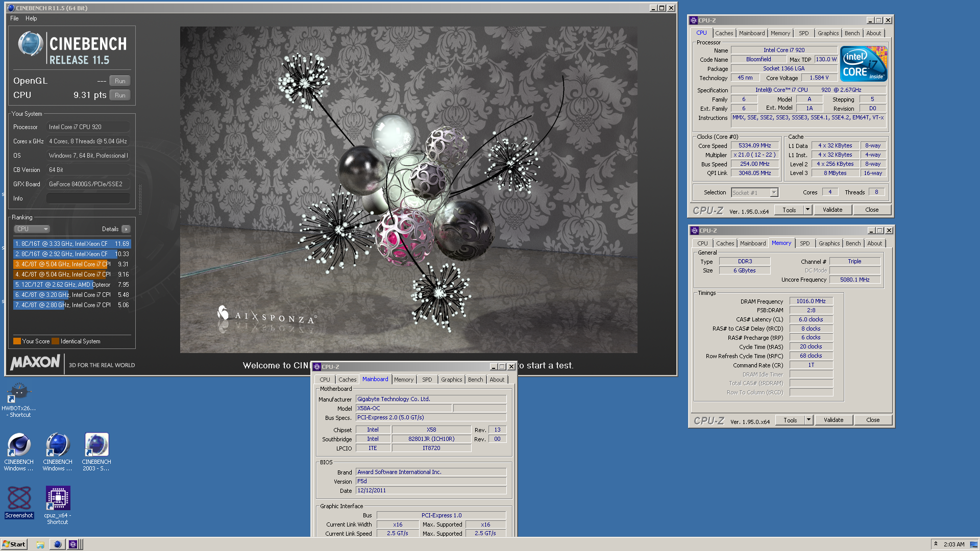Image resolution: width=980 pixels, height=551 pixels.
Task: Click DRAM Frequency value 1016.0 MHz
Action: (x=811, y=302)
